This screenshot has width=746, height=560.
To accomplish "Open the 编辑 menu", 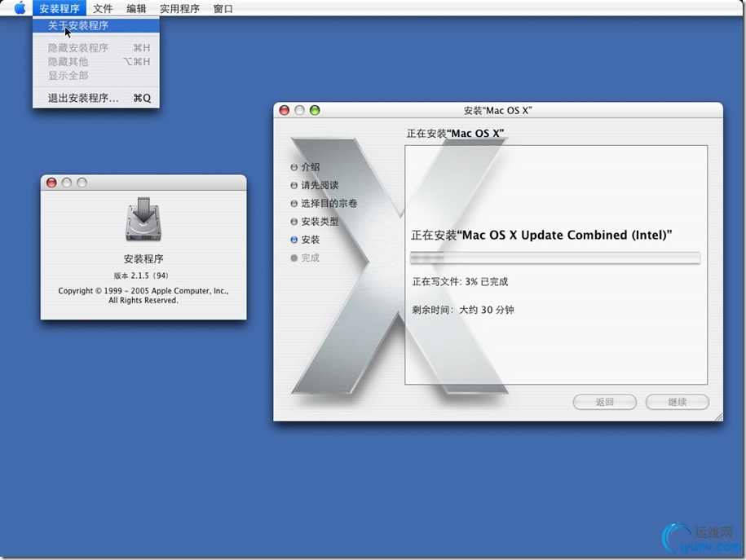I will [x=136, y=9].
